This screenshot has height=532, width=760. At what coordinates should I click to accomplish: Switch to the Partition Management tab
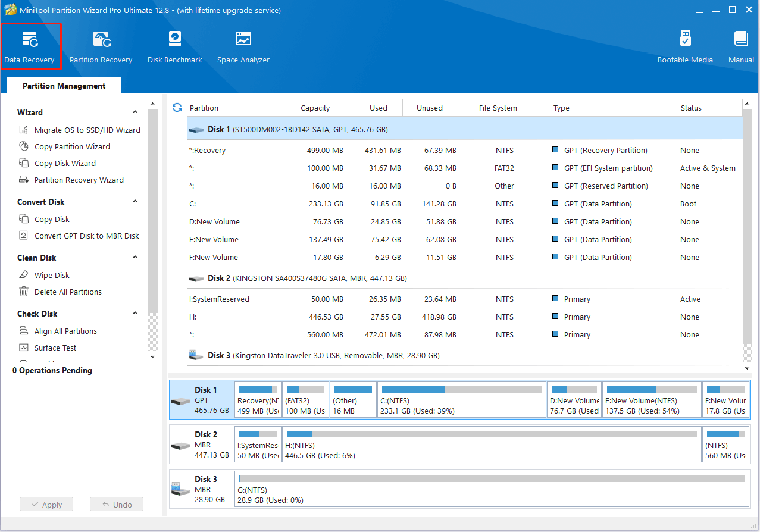click(x=64, y=86)
